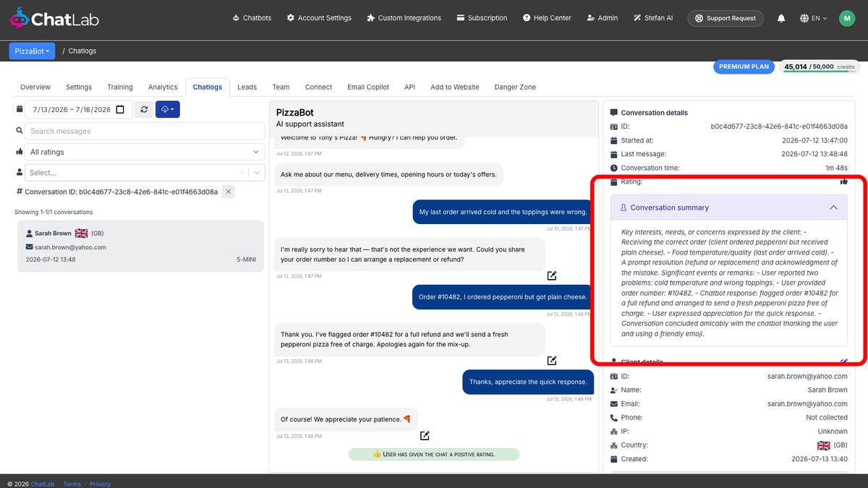The width and height of the screenshot is (868, 488).
Task: Click the thumbs-up Rating icon
Action: [x=843, y=181]
